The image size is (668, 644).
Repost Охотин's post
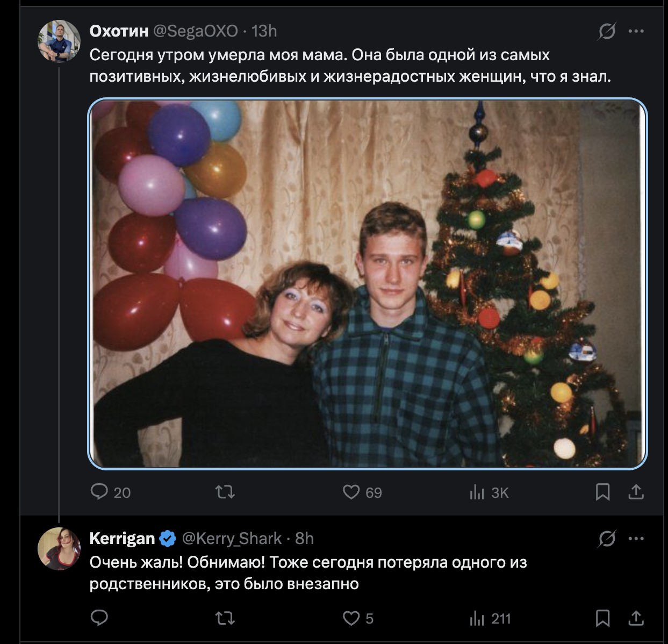225,492
